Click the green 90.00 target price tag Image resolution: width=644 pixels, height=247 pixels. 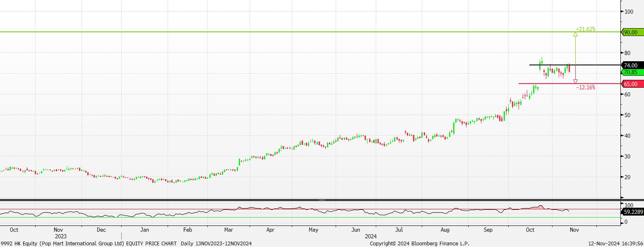pyautogui.click(x=632, y=32)
